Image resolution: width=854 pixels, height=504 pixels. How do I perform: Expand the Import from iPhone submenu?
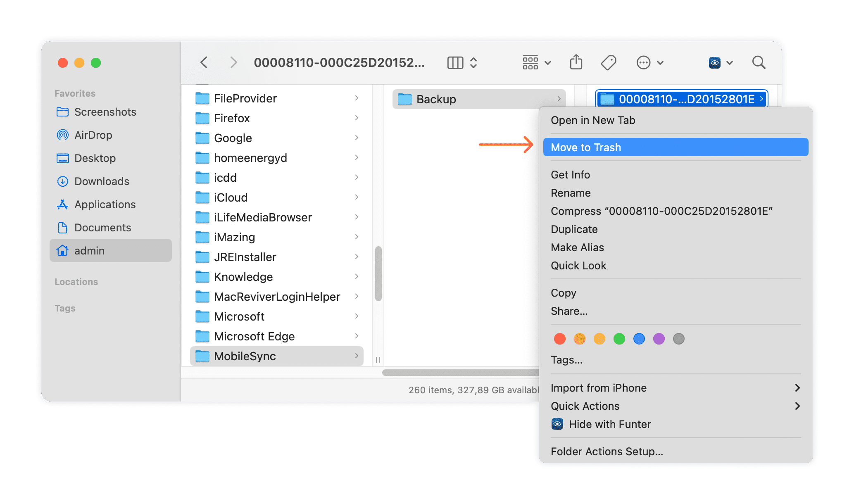tap(599, 388)
